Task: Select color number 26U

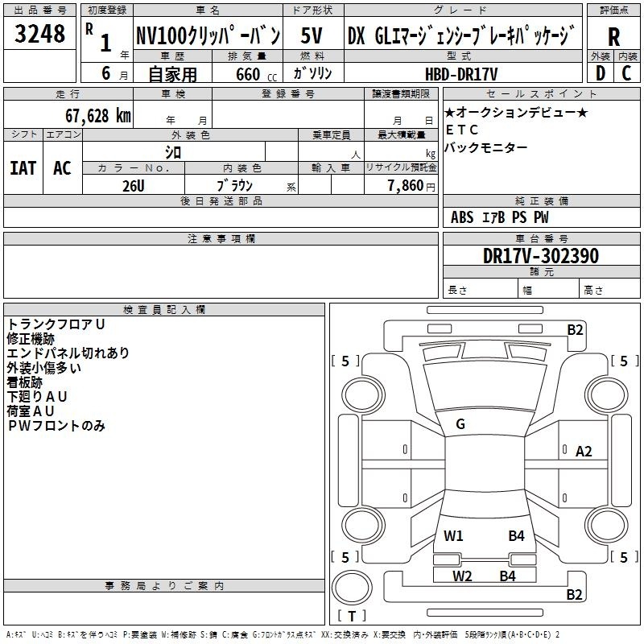Action: coord(133,185)
